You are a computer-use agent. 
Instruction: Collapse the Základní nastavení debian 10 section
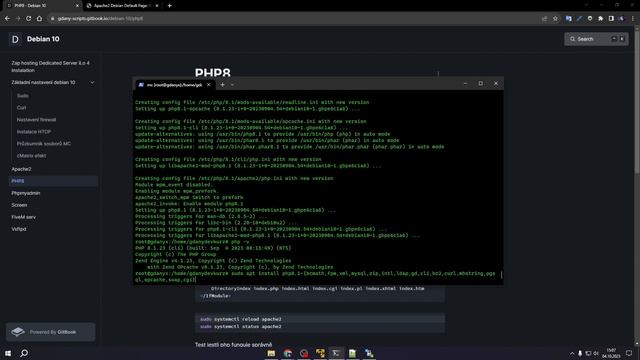(x=92, y=82)
